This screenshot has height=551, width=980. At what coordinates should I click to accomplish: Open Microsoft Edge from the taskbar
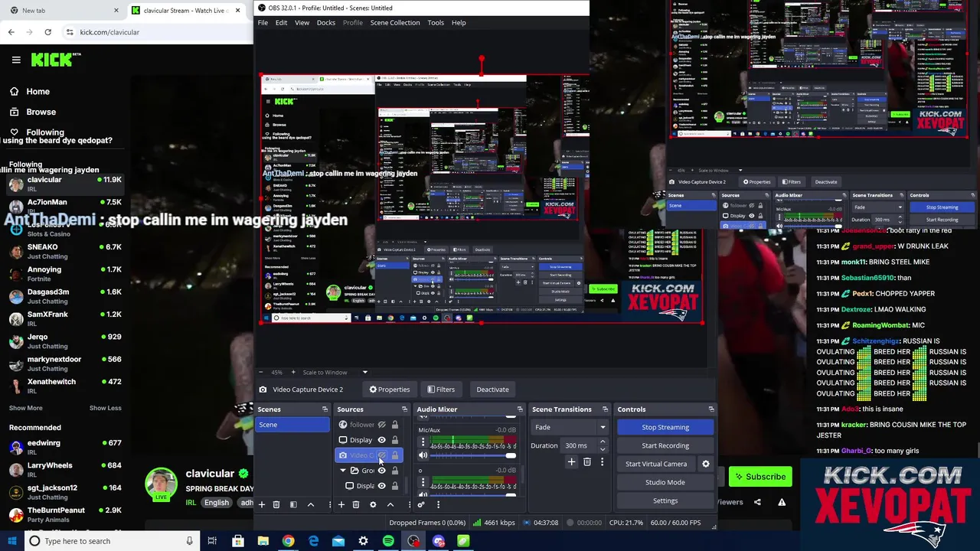pyautogui.click(x=313, y=541)
